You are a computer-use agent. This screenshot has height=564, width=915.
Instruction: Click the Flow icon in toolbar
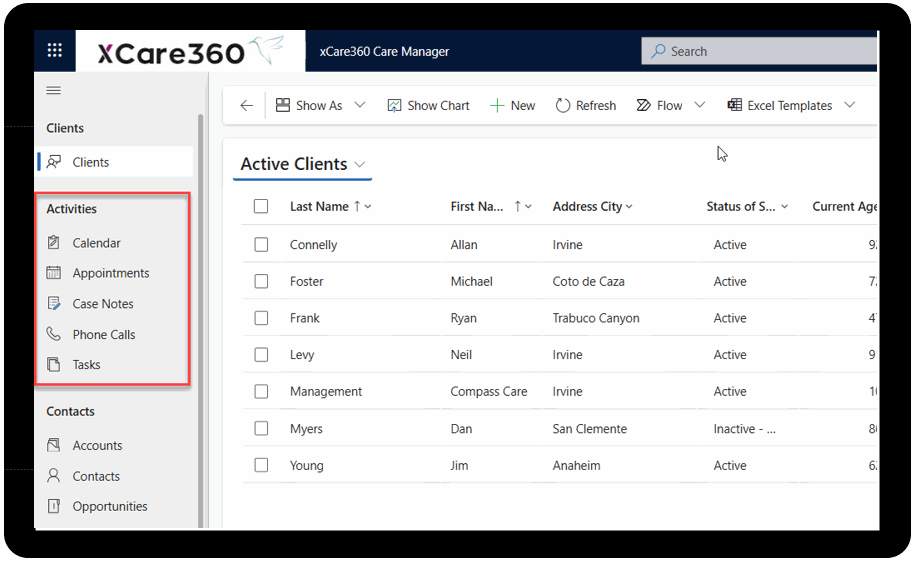point(643,106)
